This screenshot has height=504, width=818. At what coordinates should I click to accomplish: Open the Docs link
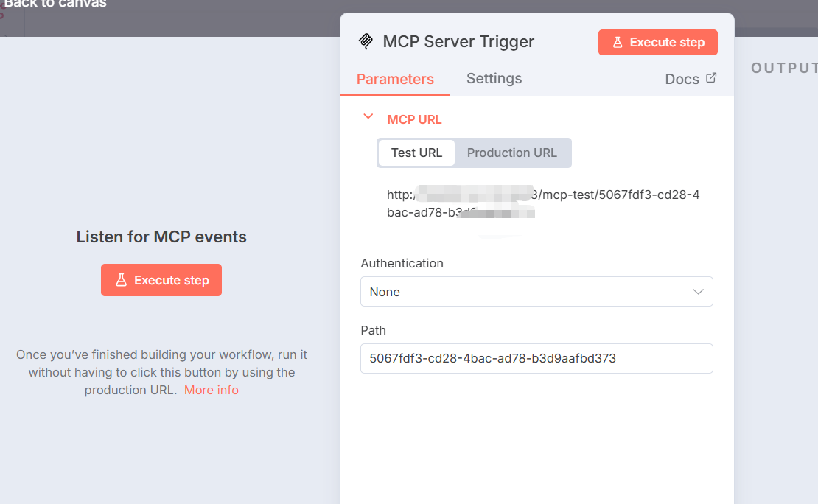[681, 78]
